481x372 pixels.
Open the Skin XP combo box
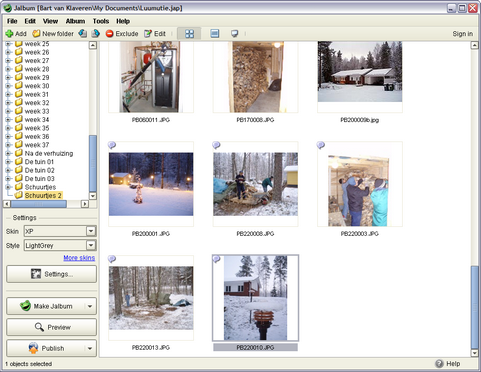tap(60, 231)
